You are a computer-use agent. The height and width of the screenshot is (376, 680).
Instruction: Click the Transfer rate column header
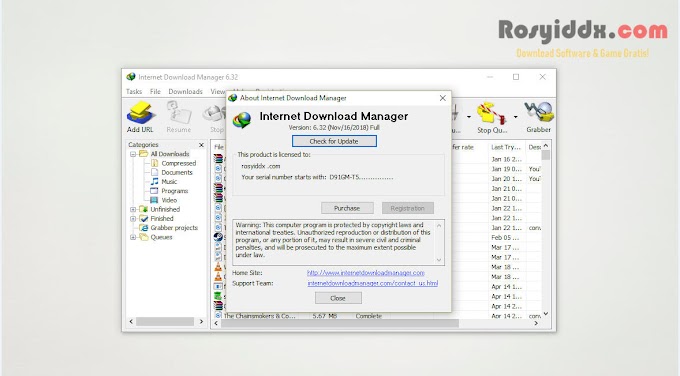(x=469, y=147)
